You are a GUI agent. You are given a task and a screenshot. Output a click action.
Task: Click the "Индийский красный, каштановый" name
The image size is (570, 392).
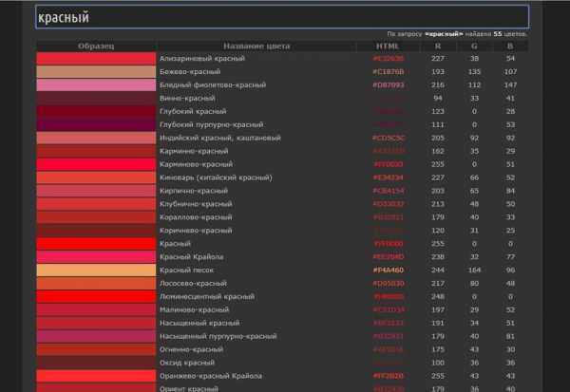click(220, 139)
